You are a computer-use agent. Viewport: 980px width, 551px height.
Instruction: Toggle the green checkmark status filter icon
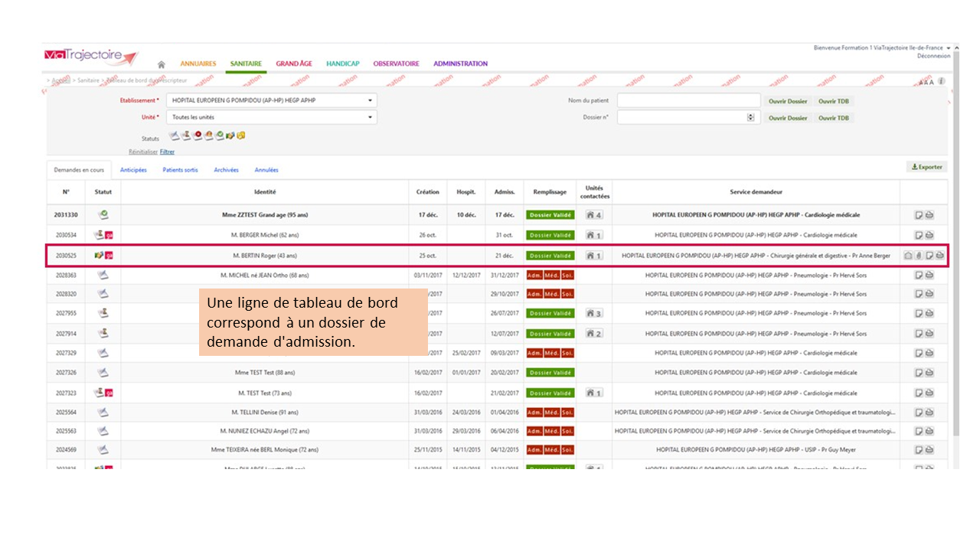click(x=219, y=135)
